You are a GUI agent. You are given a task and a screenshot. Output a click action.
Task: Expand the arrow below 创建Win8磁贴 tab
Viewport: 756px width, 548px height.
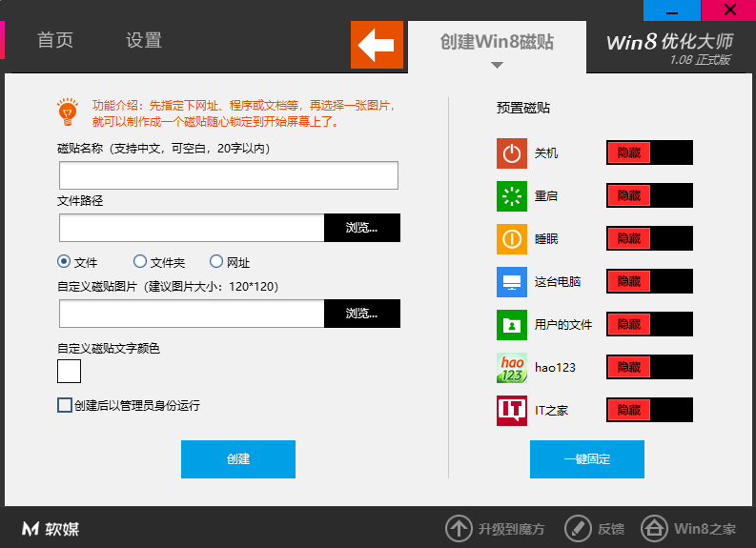click(x=497, y=66)
